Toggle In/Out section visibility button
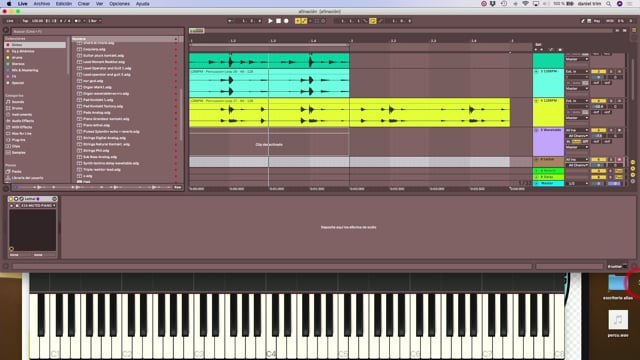 [633, 162]
